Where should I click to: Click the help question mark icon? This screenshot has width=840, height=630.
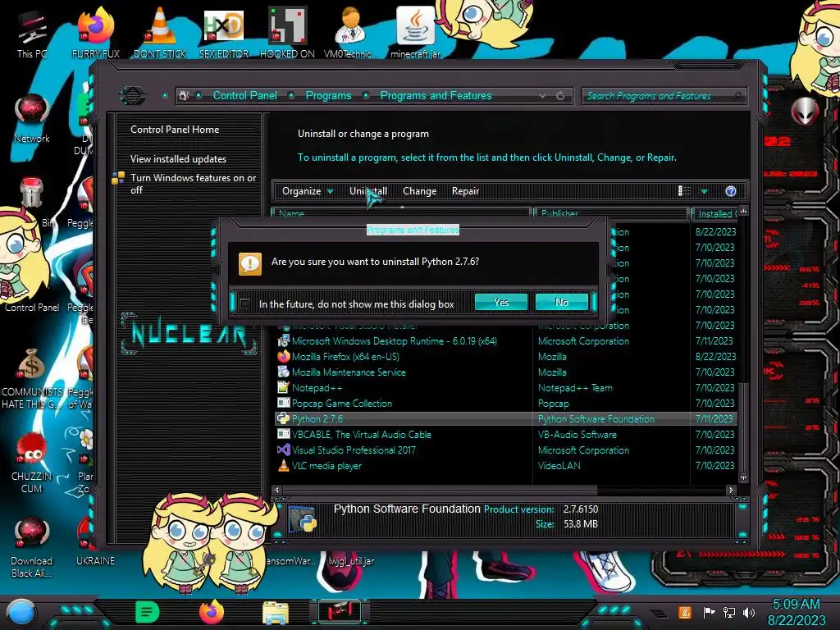point(731,191)
